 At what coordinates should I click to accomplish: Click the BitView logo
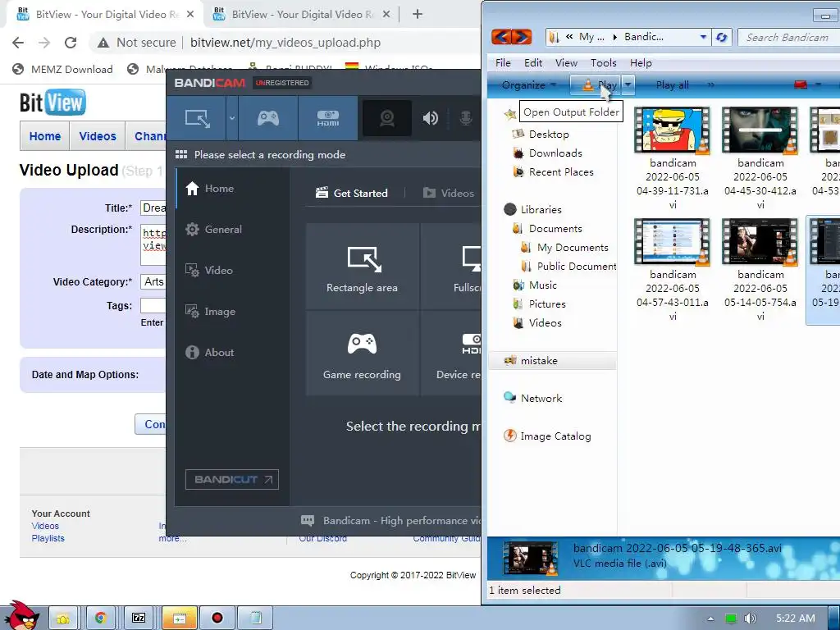[x=52, y=103]
